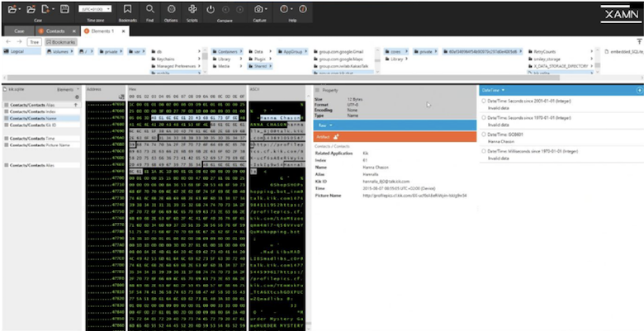Select the Contacts/Contacts Picture Name element
Screen dimensions: 644x331
(41, 145)
